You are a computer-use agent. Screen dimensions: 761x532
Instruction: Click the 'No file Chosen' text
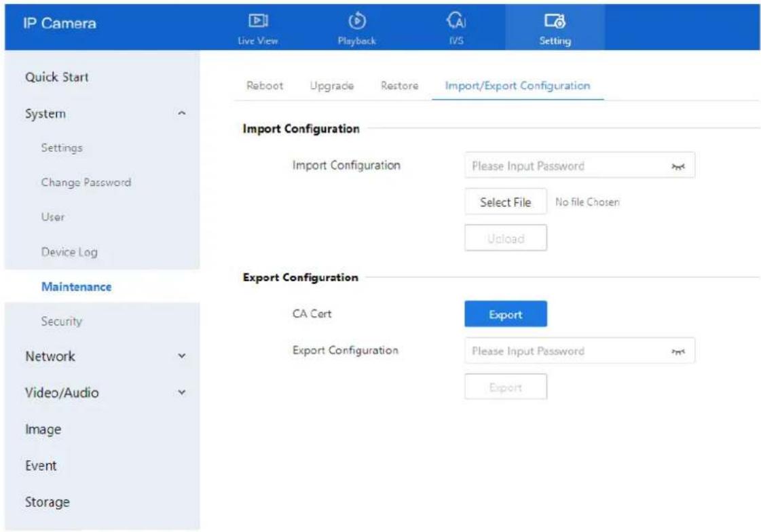[587, 202]
